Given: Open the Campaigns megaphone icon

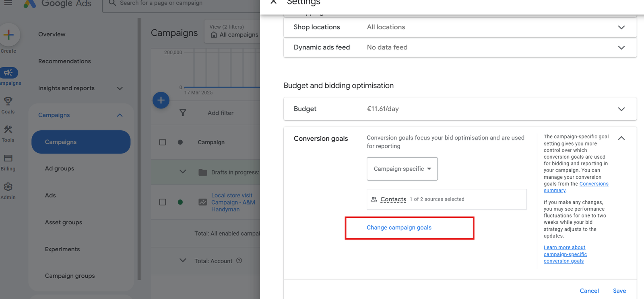Looking at the screenshot, I should coord(8,73).
